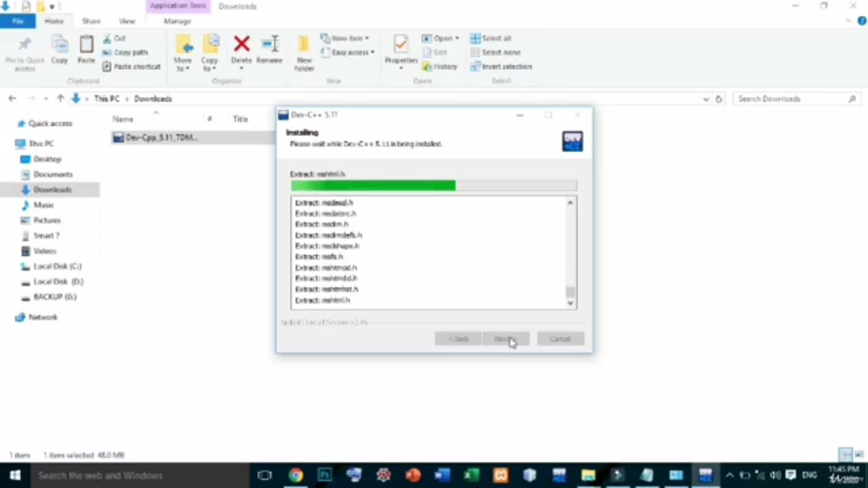The image size is (868, 488).
Task: Open the File tab
Action: (18, 21)
